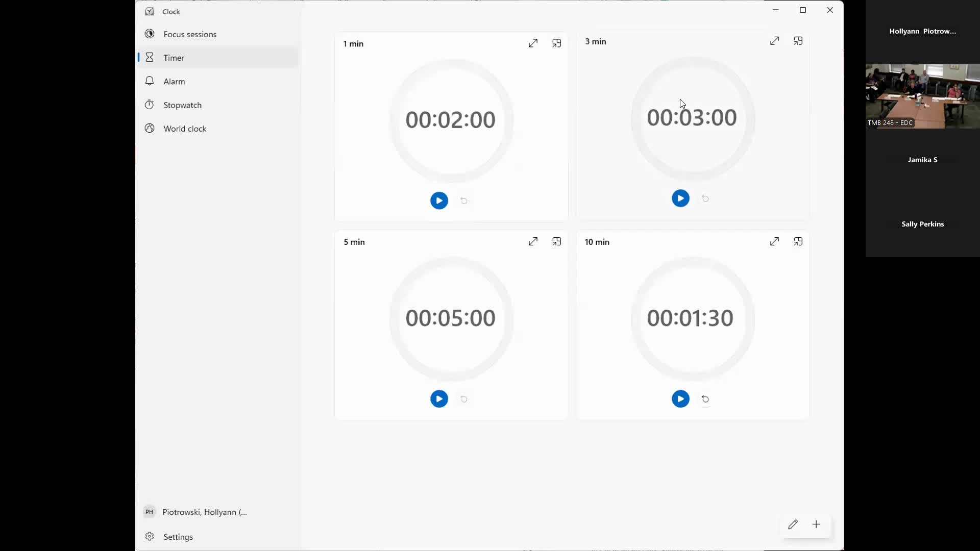
Task: Switch to the Alarm page
Action: click(x=174, y=81)
